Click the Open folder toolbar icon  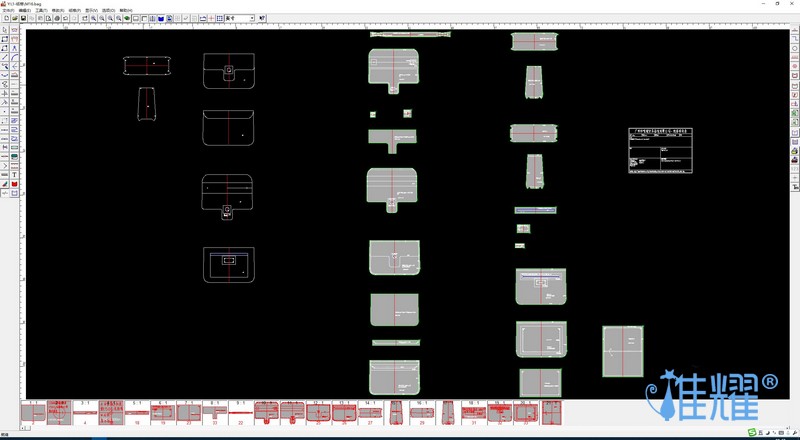point(15,18)
